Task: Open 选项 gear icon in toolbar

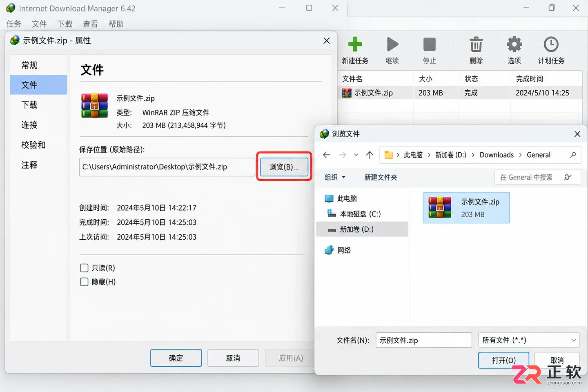Action: click(514, 44)
